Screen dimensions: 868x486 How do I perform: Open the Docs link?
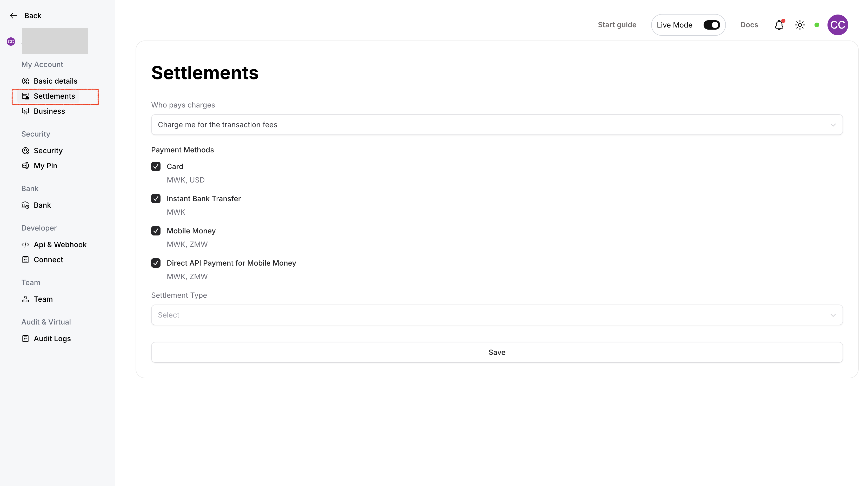[749, 25]
